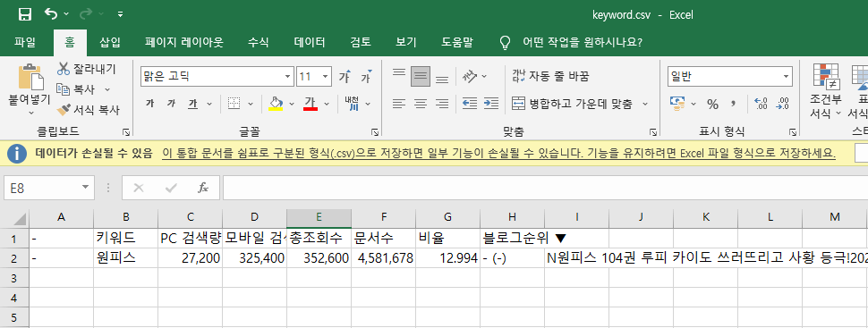
Task: Click the Name Box showing E8
Action: (x=48, y=188)
